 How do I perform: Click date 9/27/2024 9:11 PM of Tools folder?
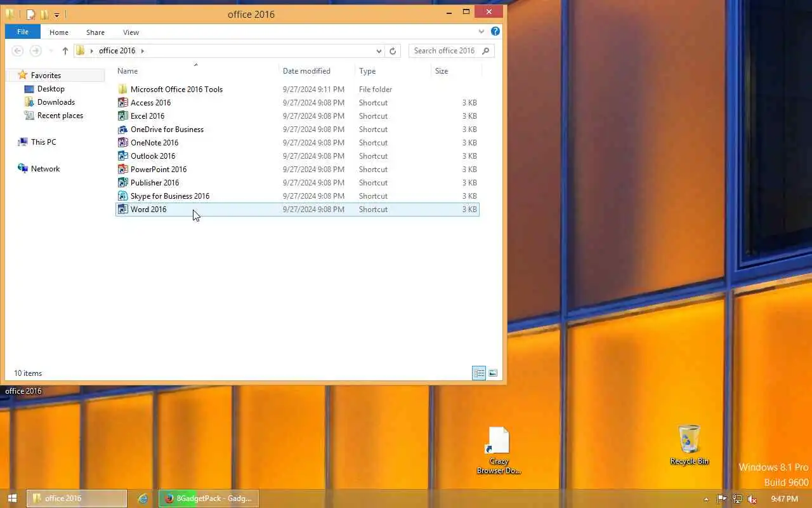pyautogui.click(x=313, y=90)
